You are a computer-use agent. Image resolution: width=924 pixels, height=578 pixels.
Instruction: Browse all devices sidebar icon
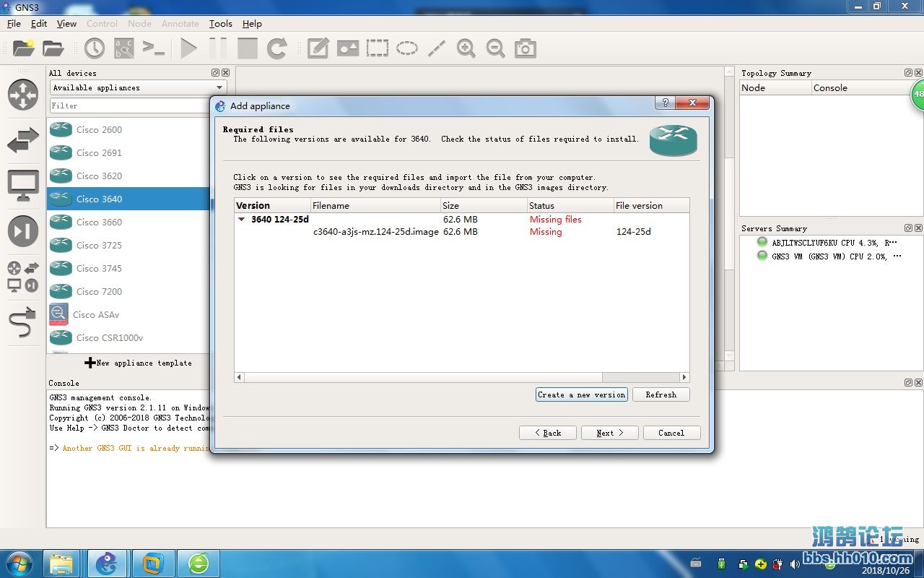[x=23, y=277]
